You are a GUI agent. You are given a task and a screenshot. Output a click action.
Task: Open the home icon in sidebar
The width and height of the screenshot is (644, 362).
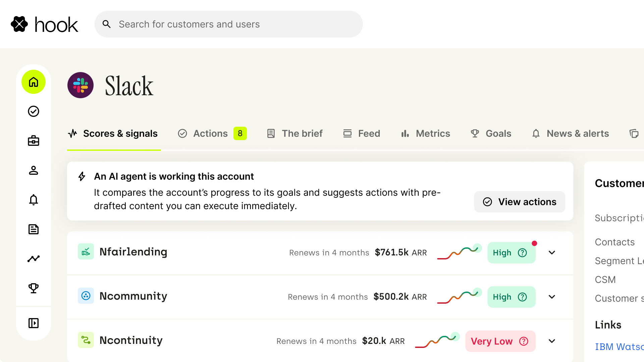coord(34,82)
